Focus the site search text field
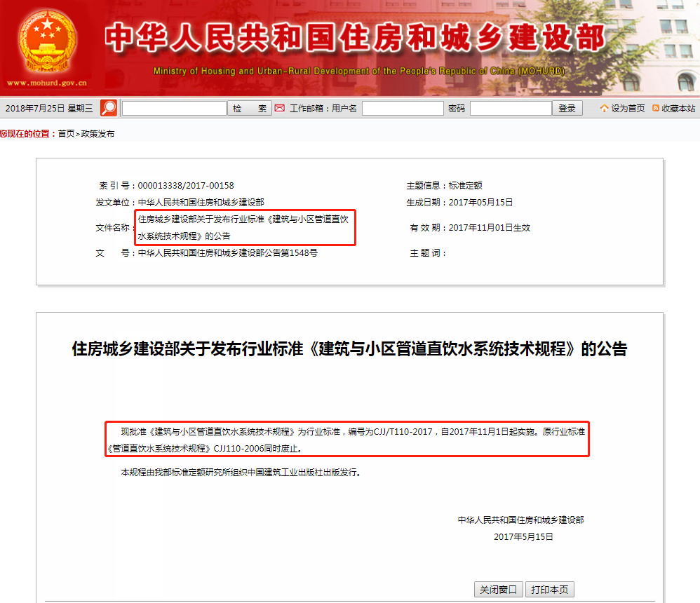The width and height of the screenshot is (700, 603). tap(174, 109)
